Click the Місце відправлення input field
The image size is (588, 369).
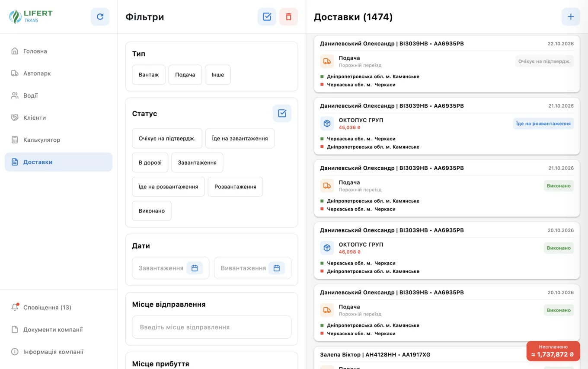coord(211,327)
